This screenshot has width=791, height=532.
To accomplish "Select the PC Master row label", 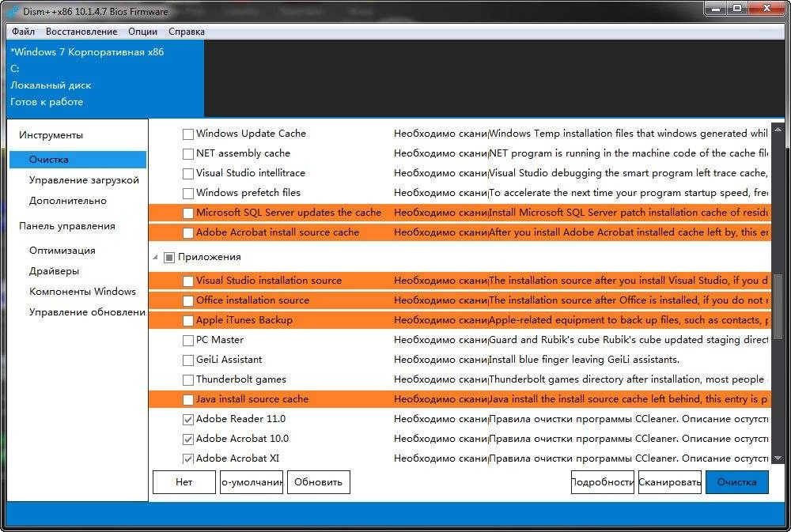I will (219, 340).
